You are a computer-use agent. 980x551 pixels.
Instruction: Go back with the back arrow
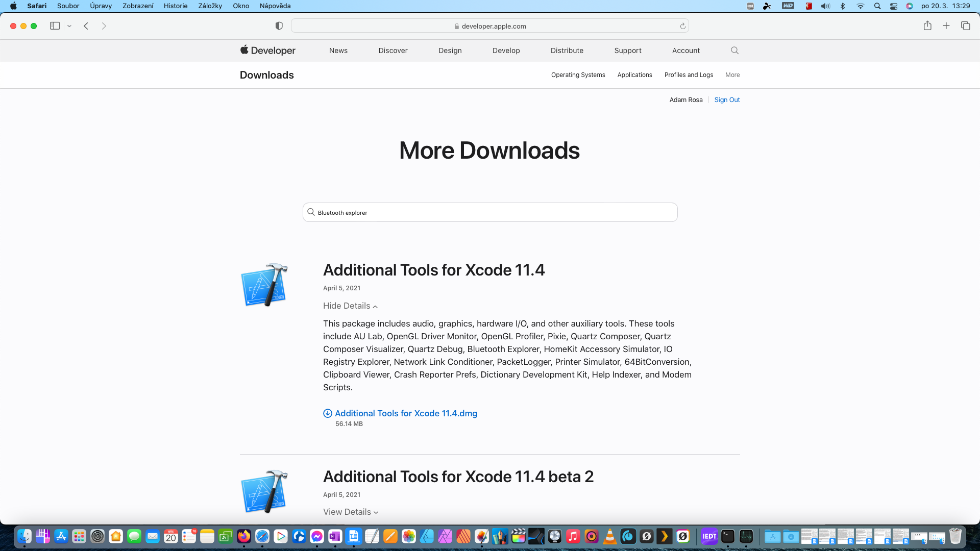86,26
